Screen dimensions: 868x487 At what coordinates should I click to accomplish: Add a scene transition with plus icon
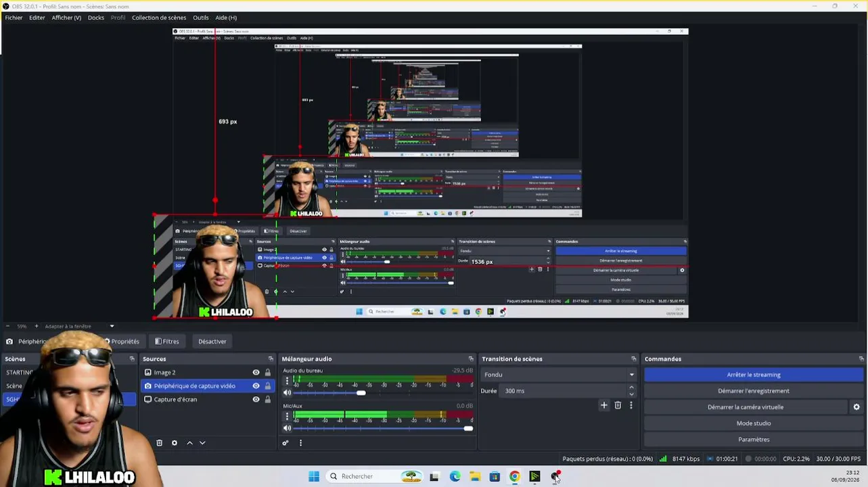(x=604, y=405)
